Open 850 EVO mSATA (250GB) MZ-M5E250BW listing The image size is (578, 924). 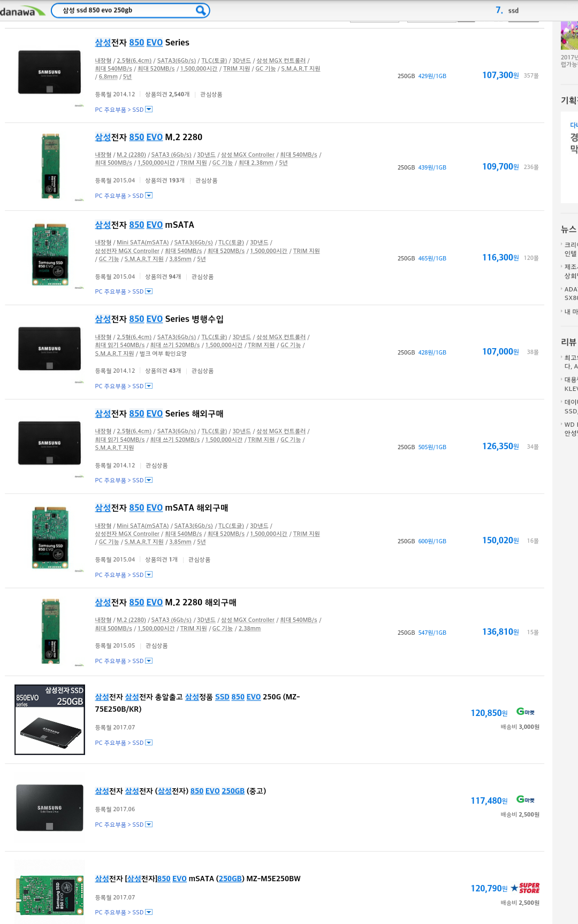(x=197, y=879)
